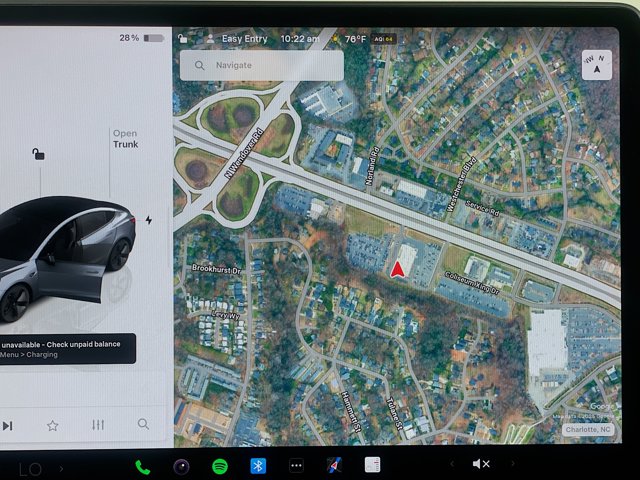Tap the 3D car model image
The image size is (640, 480).
click(67, 257)
